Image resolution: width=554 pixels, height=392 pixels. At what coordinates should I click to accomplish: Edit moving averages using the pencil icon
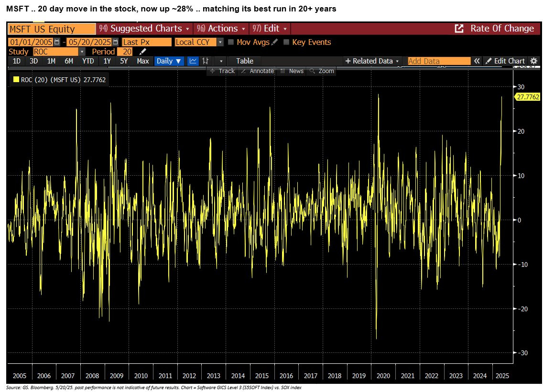274,42
